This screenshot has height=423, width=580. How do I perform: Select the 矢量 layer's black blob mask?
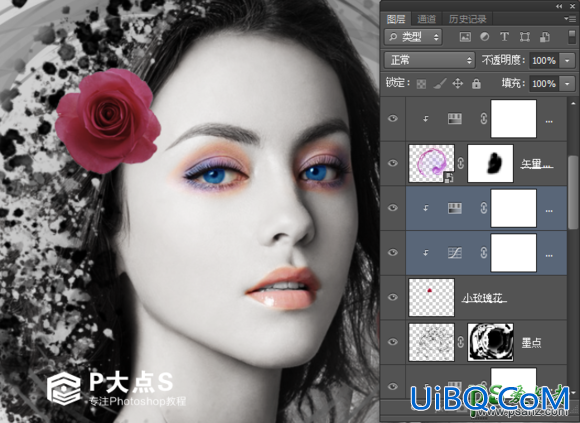(x=490, y=163)
